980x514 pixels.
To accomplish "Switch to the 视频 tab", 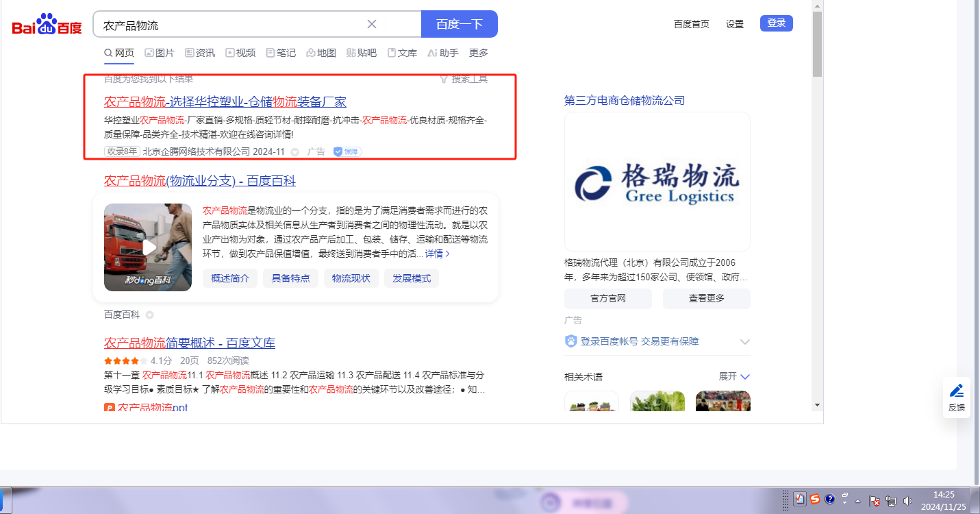I will (x=240, y=53).
